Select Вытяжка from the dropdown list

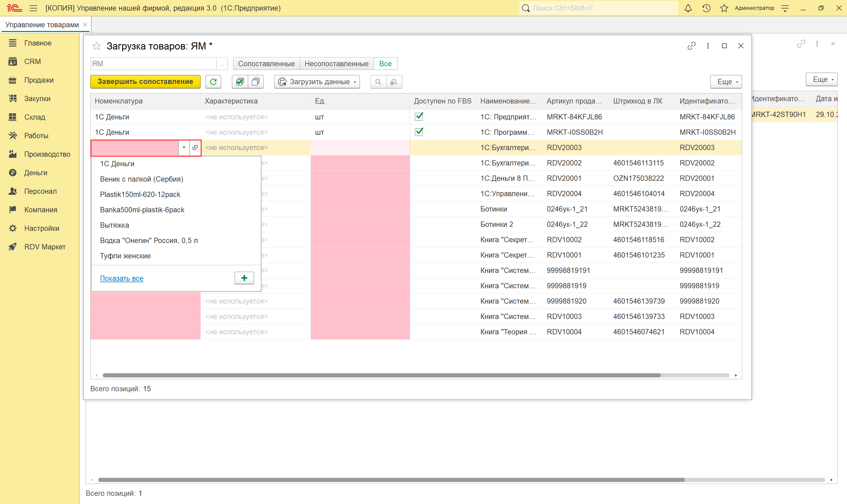tap(114, 225)
